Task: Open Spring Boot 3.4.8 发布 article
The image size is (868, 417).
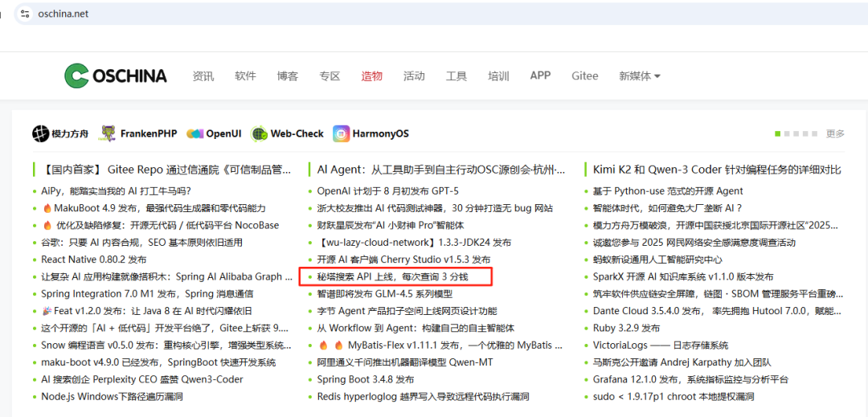Action: click(366, 380)
